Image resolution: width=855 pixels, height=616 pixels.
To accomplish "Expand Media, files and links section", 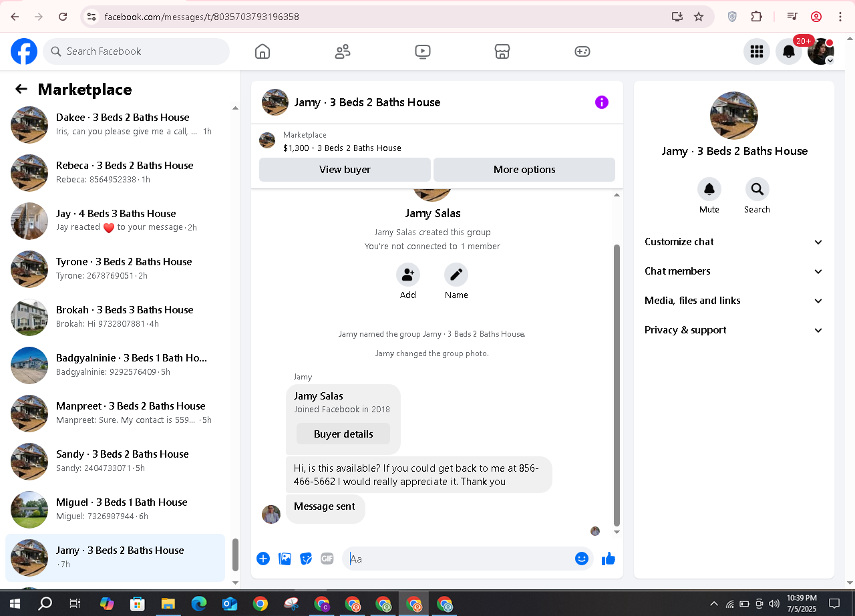I will [x=734, y=301].
